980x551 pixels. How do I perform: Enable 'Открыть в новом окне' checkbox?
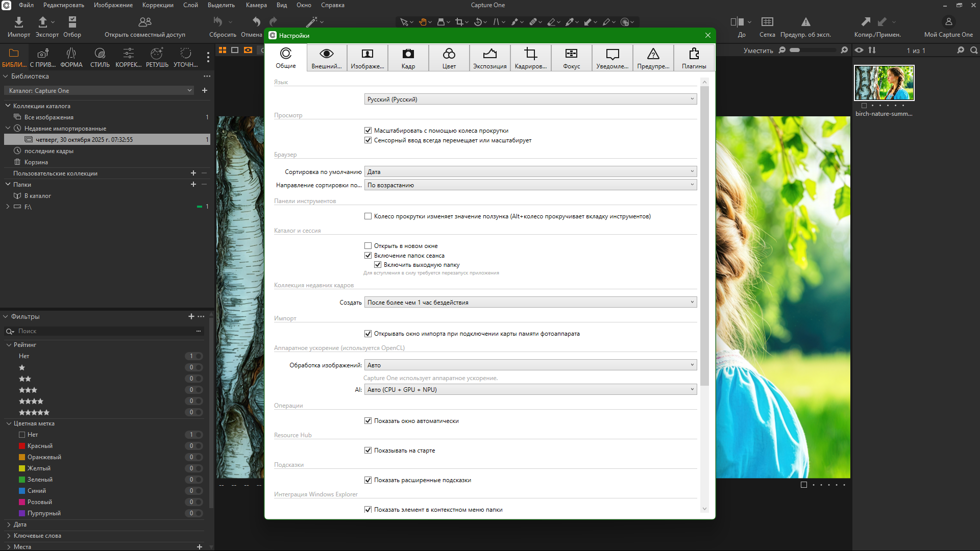pos(368,246)
